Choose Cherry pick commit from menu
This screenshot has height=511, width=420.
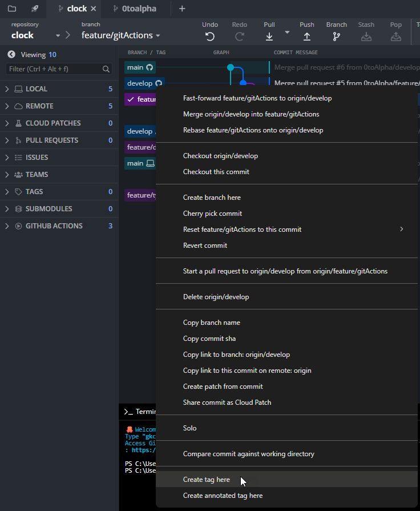(x=212, y=214)
